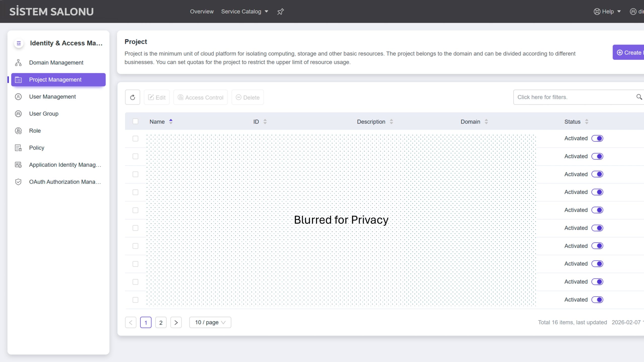Open the Help dropdown menu
The image size is (644, 362).
(x=607, y=12)
